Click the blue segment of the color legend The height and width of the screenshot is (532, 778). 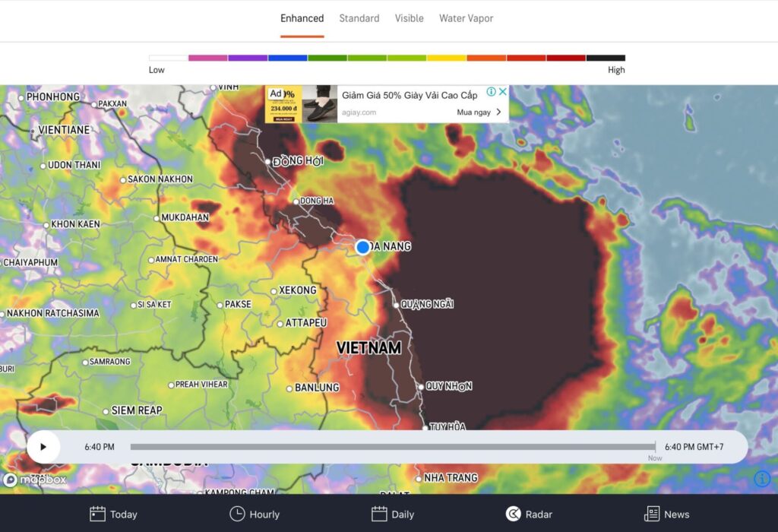coord(288,58)
